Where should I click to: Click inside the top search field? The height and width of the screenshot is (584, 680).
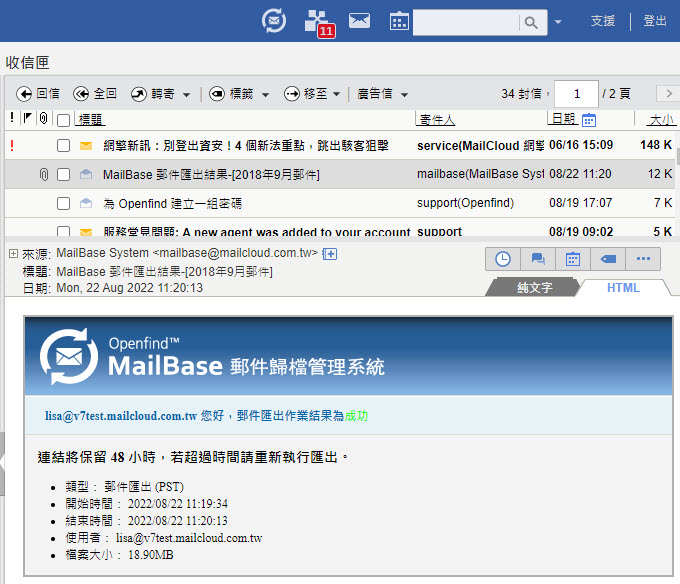tap(466, 22)
